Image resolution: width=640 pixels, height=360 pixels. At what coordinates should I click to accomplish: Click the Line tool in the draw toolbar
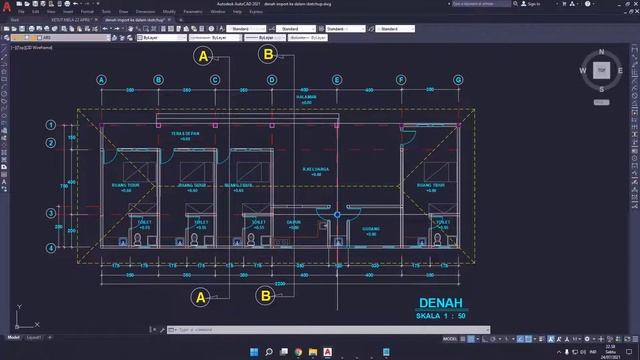click(x=4, y=50)
